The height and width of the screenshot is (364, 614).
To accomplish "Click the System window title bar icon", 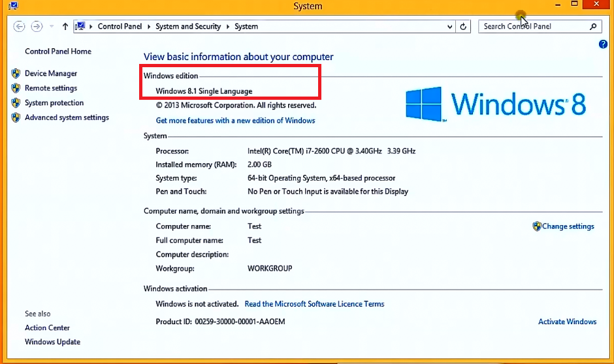I will (13, 5).
